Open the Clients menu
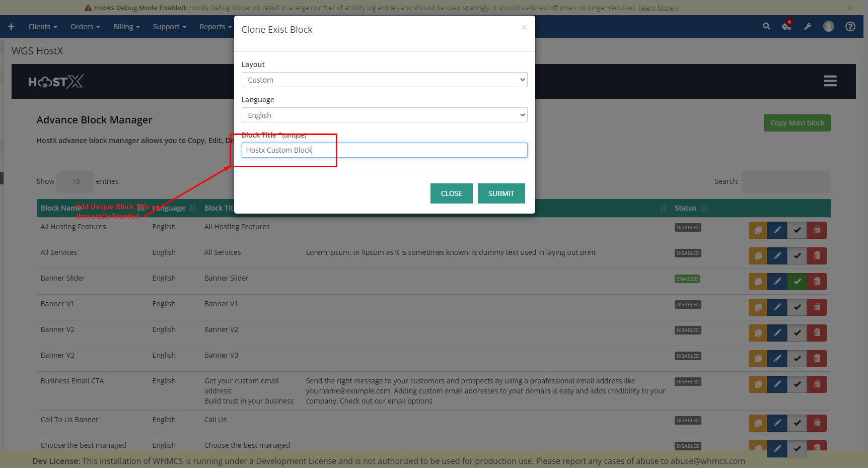 pos(42,27)
